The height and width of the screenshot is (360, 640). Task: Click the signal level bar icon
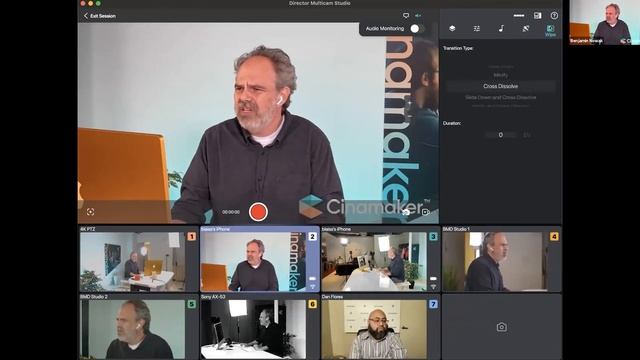(519, 16)
